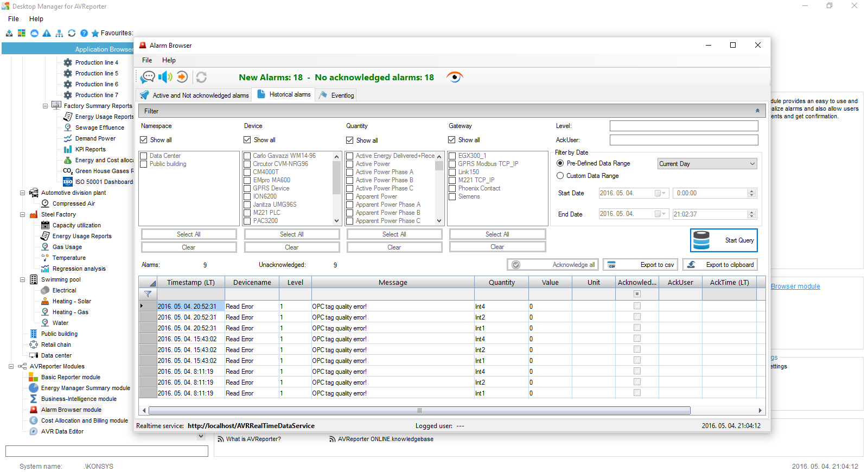Image resolution: width=868 pixels, height=472 pixels.
Task: Click the speech bubbles comment icon
Action: pyautogui.click(x=148, y=77)
